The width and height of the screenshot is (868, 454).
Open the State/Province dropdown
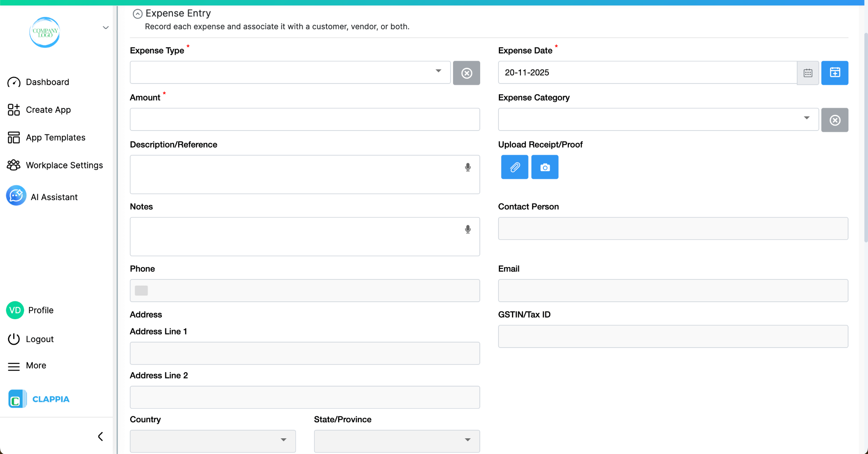pos(467,441)
